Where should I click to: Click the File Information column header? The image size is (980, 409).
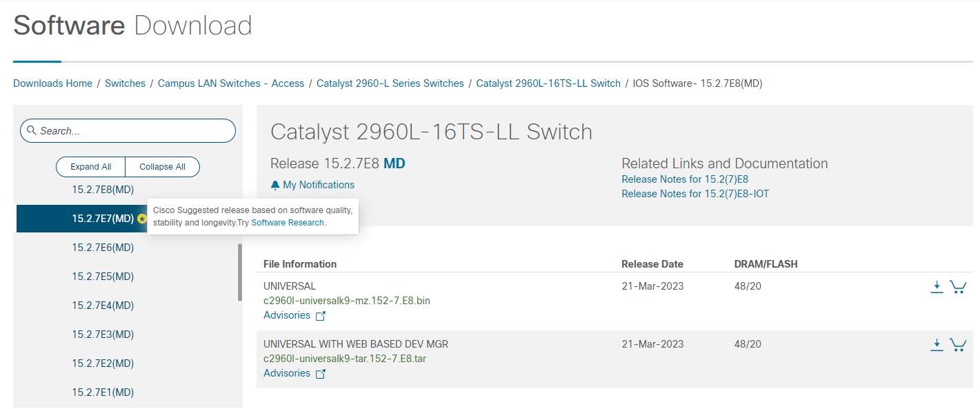click(300, 264)
